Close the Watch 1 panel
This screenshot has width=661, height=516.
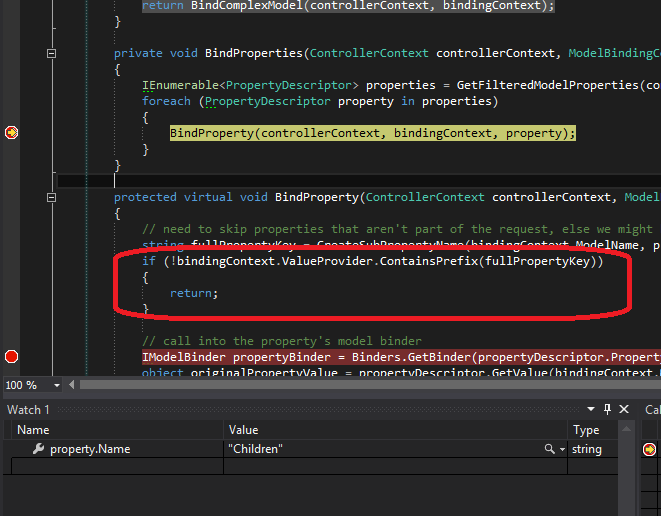624,409
